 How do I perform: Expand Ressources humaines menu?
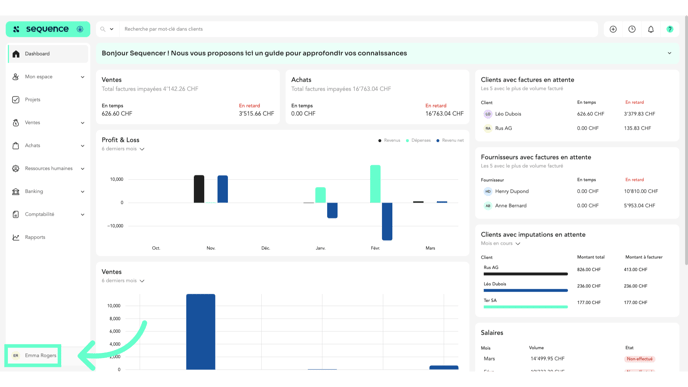coord(47,168)
